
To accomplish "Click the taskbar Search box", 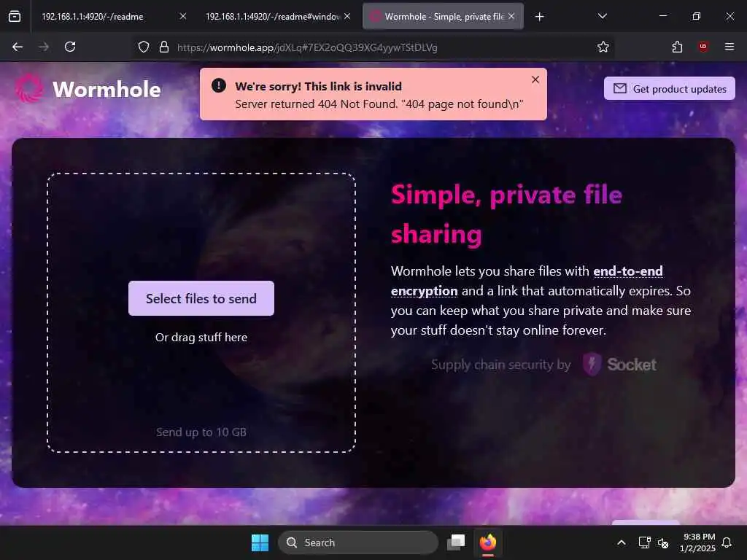I will click(357, 542).
